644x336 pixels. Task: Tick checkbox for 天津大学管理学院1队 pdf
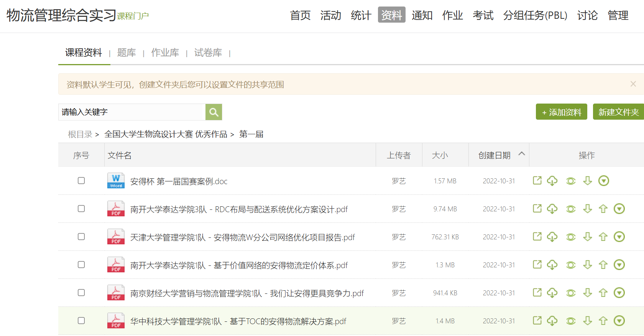tap(81, 236)
